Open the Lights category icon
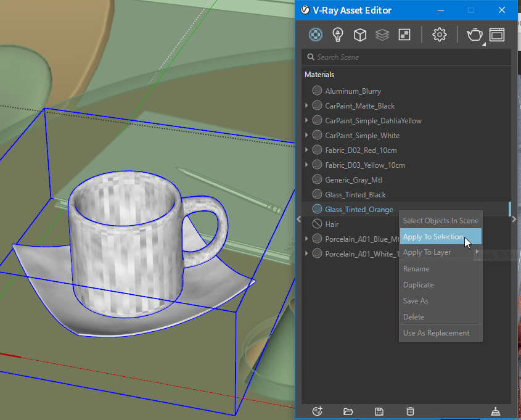Viewport: 521px width, 420px height. pos(338,35)
